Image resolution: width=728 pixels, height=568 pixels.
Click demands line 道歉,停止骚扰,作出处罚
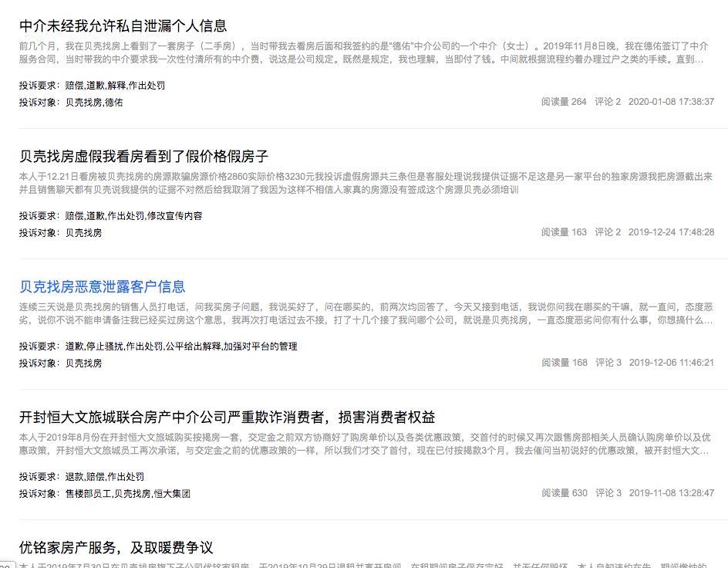click(x=180, y=347)
